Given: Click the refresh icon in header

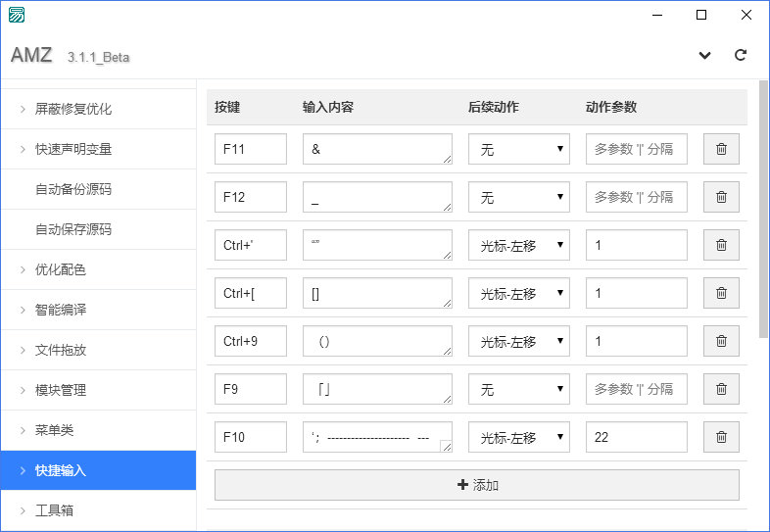Looking at the screenshot, I should coord(741,56).
